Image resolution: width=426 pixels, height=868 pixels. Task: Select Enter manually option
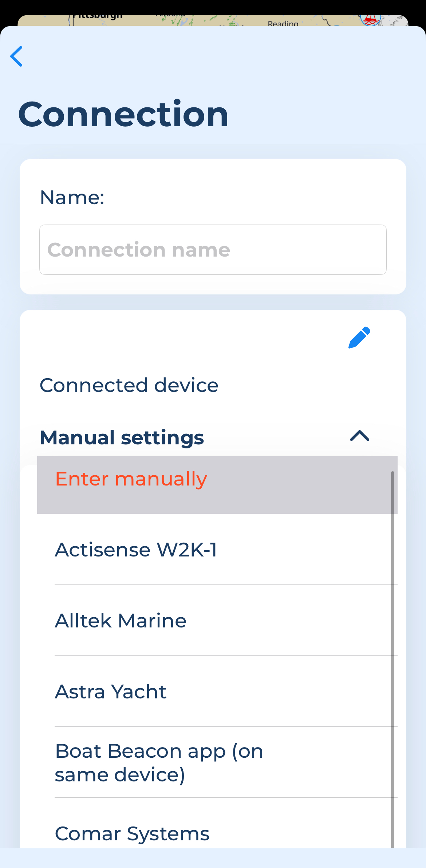point(217,485)
